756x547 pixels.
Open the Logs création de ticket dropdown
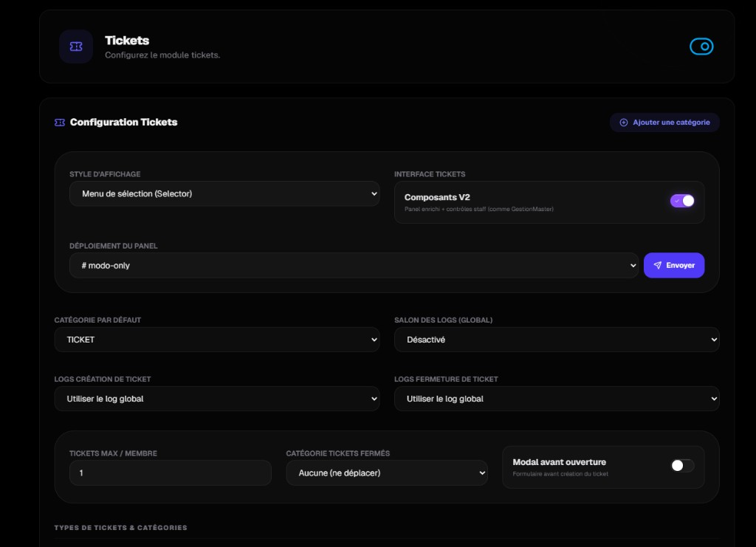[217, 399]
